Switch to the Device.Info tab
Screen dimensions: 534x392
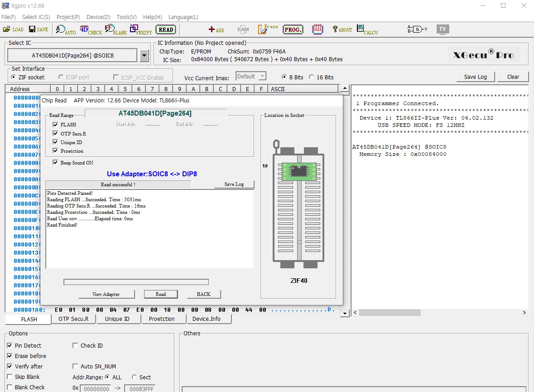click(206, 319)
